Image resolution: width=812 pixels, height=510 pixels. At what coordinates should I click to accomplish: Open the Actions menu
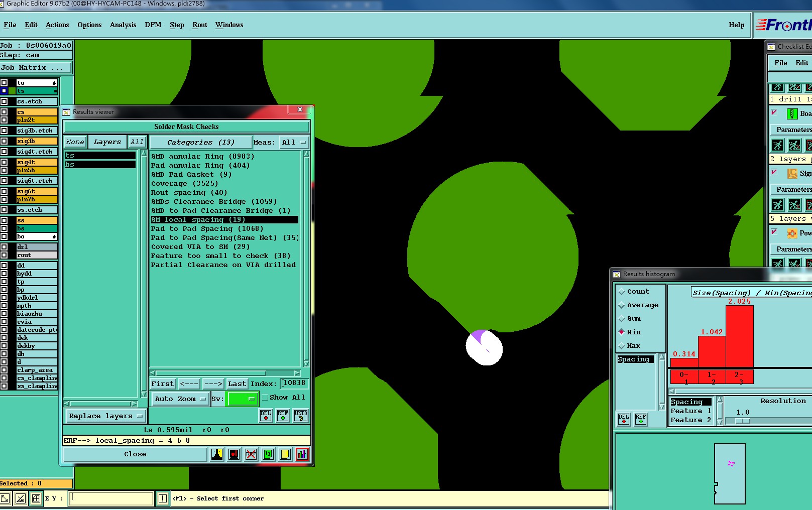click(57, 25)
